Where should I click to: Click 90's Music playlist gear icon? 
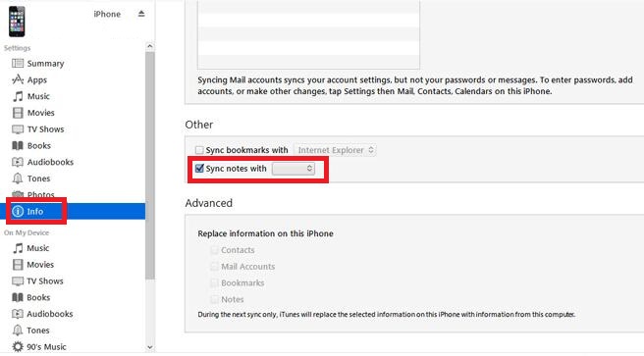[18, 346]
